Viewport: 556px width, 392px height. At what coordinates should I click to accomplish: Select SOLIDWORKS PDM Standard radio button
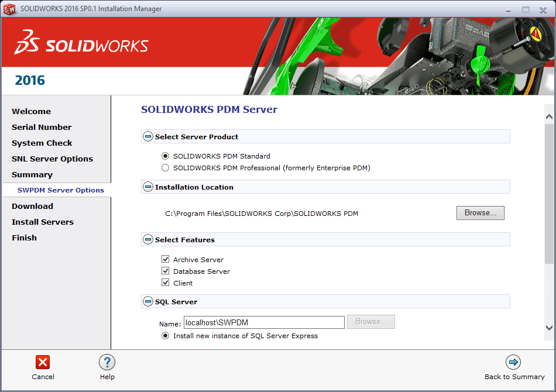click(166, 156)
